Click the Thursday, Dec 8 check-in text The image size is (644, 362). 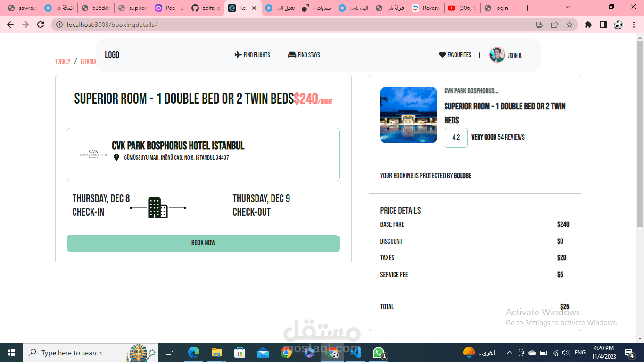point(101,198)
